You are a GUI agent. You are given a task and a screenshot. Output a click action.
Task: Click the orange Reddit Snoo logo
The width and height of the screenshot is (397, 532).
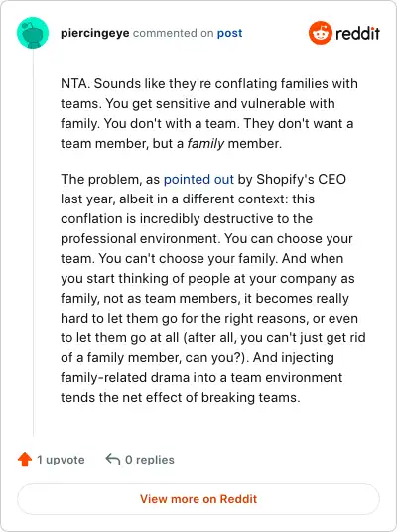point(320,33)
